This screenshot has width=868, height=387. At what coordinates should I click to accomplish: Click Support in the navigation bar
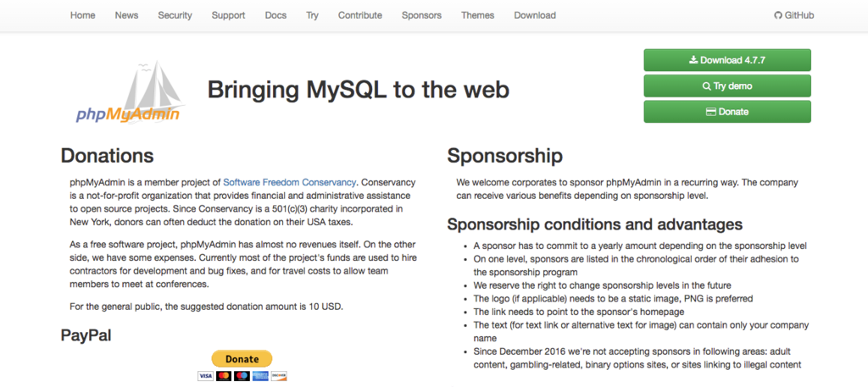[228, 15]
